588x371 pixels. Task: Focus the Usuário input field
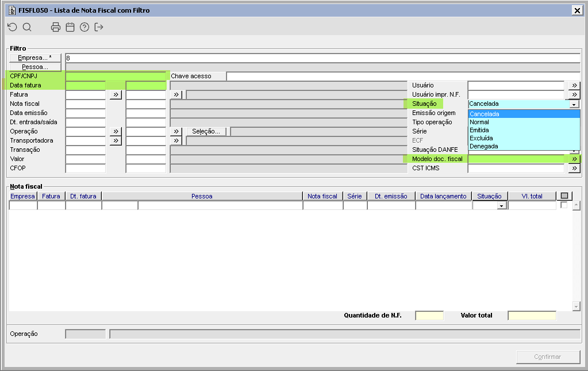[516, 86]
